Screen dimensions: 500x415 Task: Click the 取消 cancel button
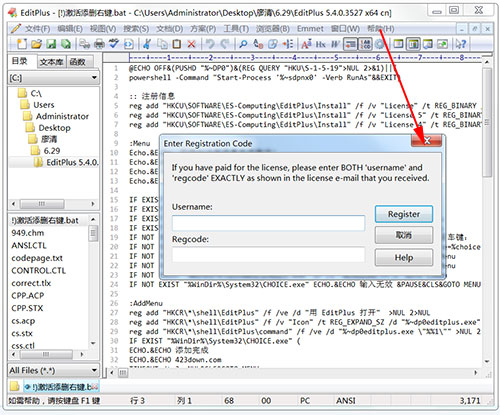(404, 235)
